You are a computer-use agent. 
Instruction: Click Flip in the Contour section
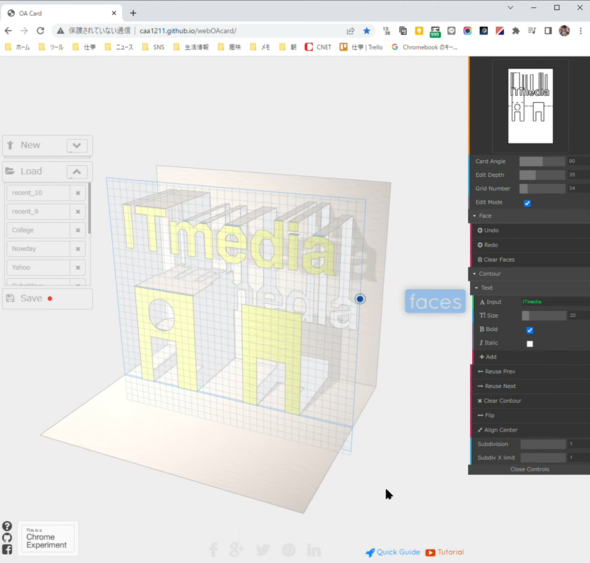(x=530, y=415)
